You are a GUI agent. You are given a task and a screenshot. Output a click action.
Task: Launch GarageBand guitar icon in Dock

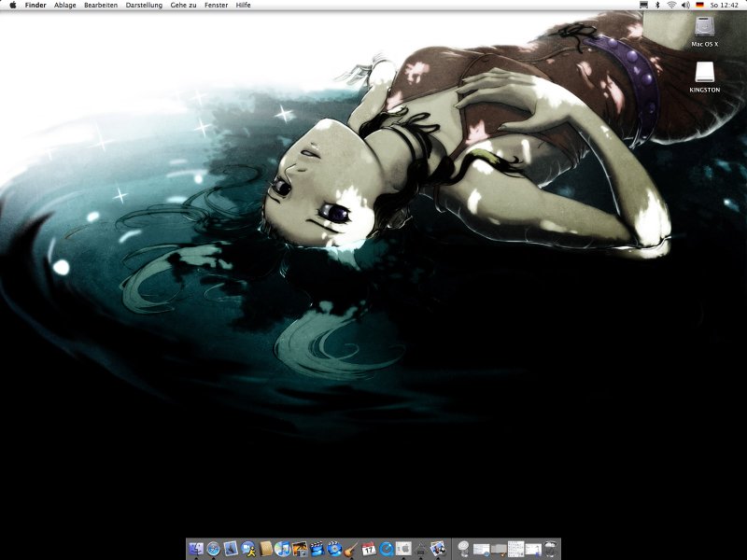tap(351, 549)
